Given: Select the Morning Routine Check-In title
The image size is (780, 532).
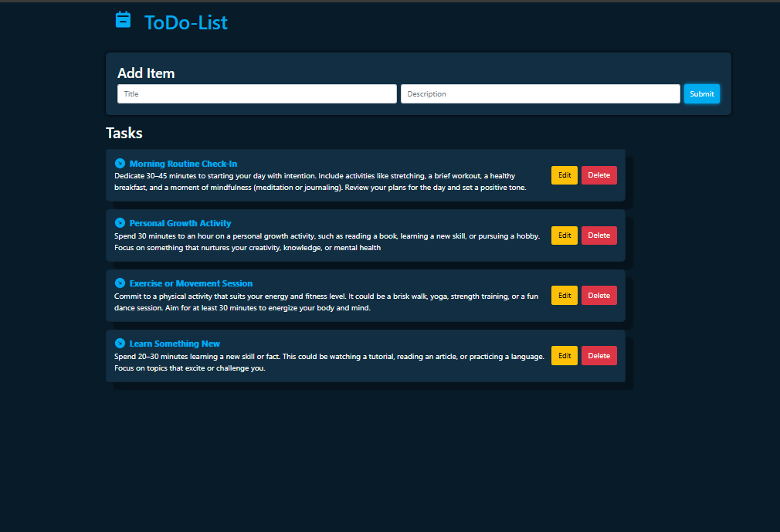Looking at the screenshot, I should coord(183,164).
